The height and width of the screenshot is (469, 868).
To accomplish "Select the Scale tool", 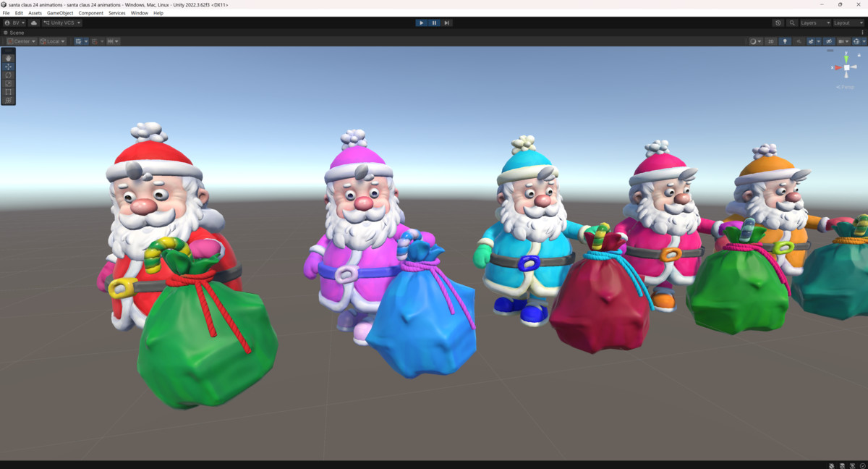I will [x=8, y=83].
